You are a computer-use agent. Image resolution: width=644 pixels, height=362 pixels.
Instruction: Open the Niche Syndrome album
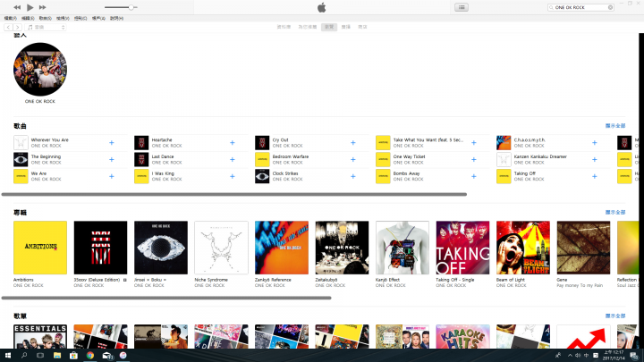[222, 248]
